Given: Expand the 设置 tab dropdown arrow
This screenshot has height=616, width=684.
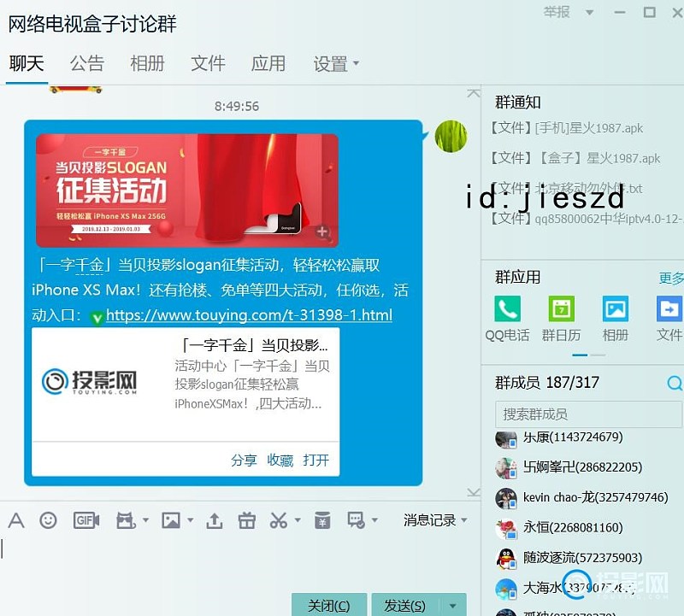Looking at the screenshot, I should (356, 63).
